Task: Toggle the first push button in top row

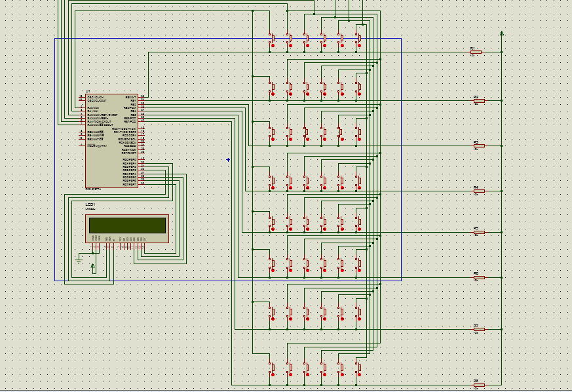Action: (272, 41)
